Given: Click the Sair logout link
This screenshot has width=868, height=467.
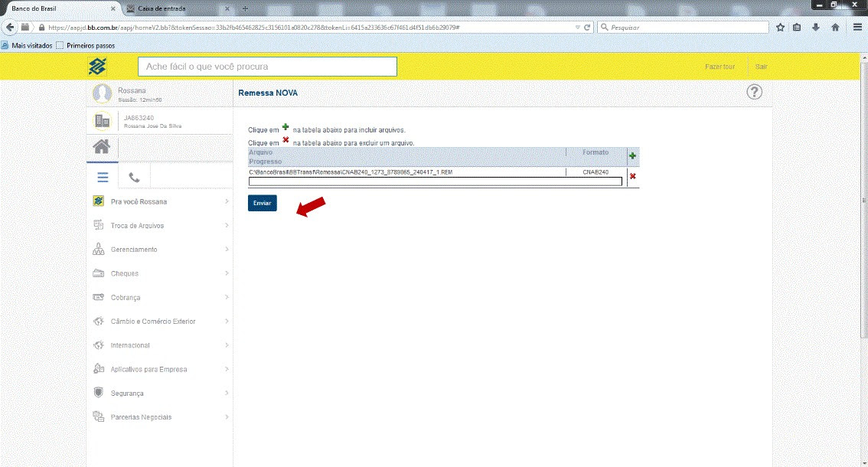Looking at the screenshot, I should tap(761, 67).
